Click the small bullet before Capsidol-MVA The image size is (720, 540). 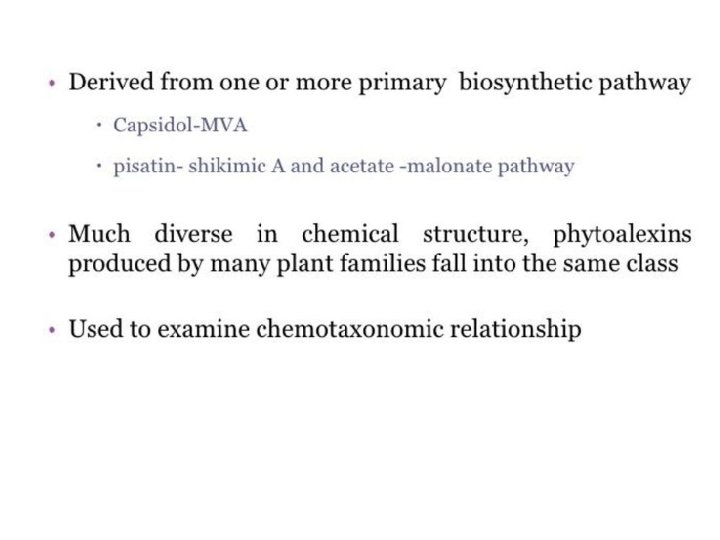[99, 125]
